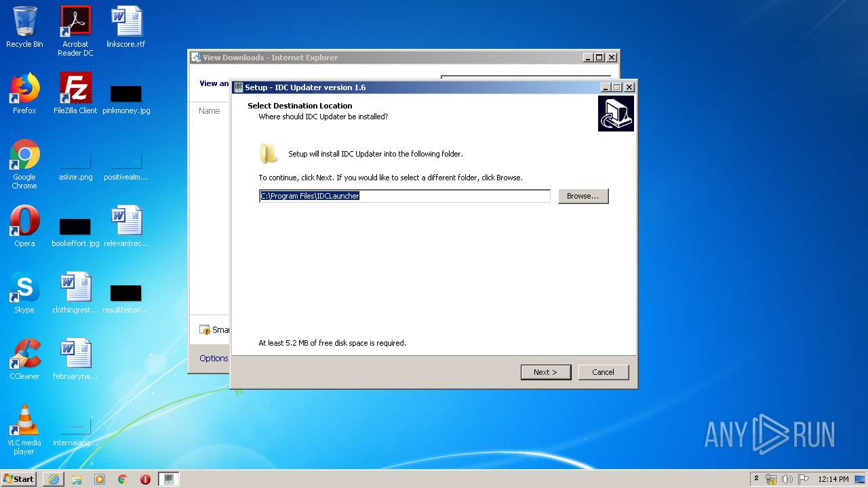This screenshot has width=868, height=488.
Task: Show hidden system tray icons arrow
Action: (756, 479)
